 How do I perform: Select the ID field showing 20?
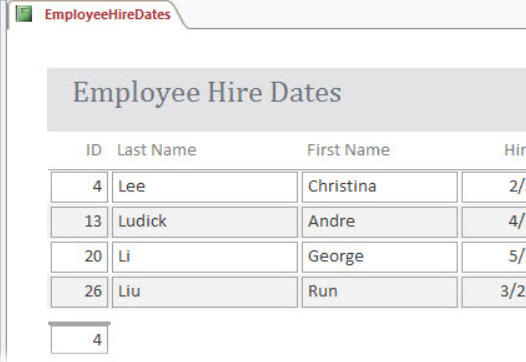(80, 257)
